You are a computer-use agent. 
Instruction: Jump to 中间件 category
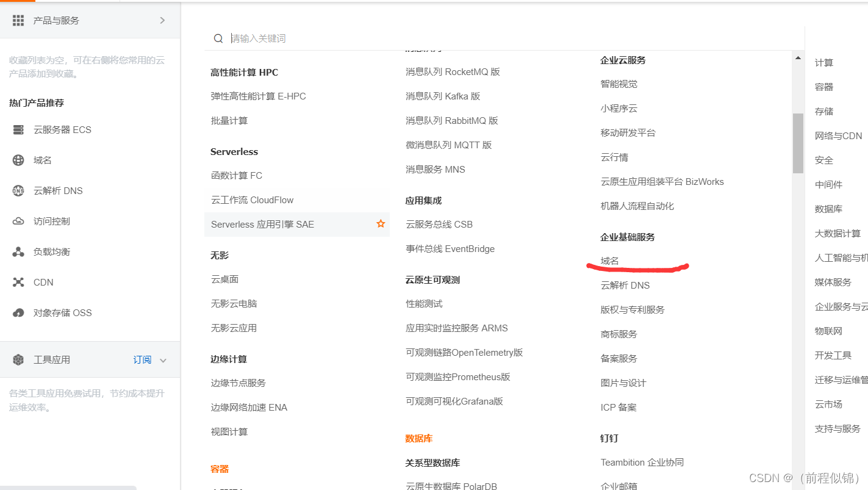[x=828, y=184]
